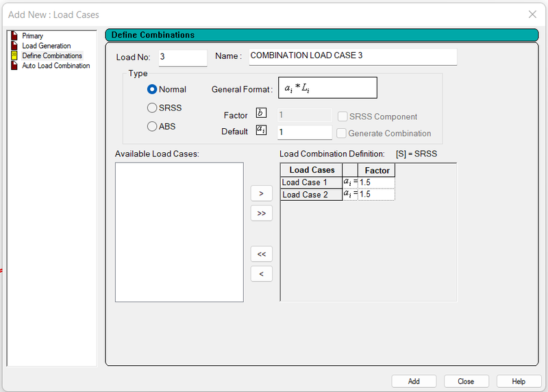Remove selected load case with <

click(x=262, y=274)
